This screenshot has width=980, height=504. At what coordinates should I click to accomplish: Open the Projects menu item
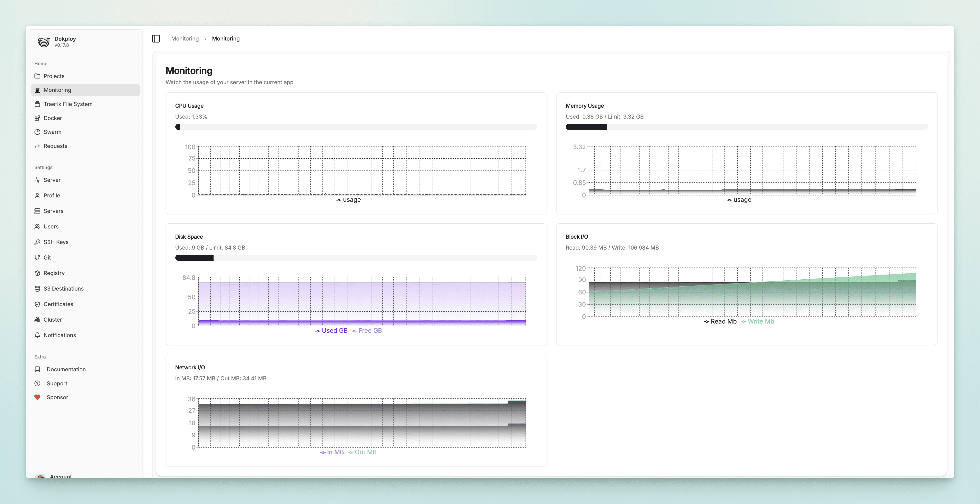point(54,76)
